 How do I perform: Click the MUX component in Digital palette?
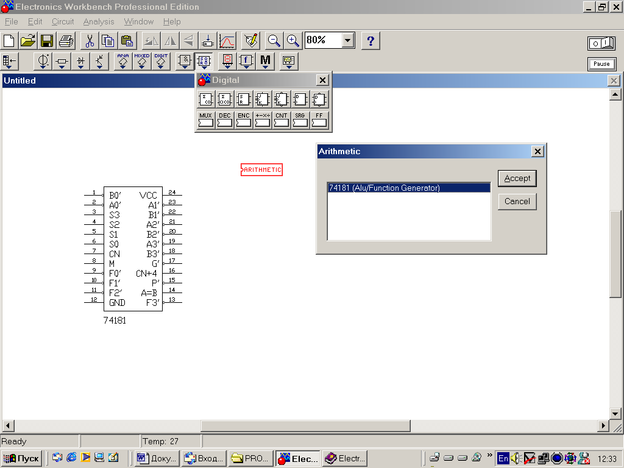tap(205, 120)
